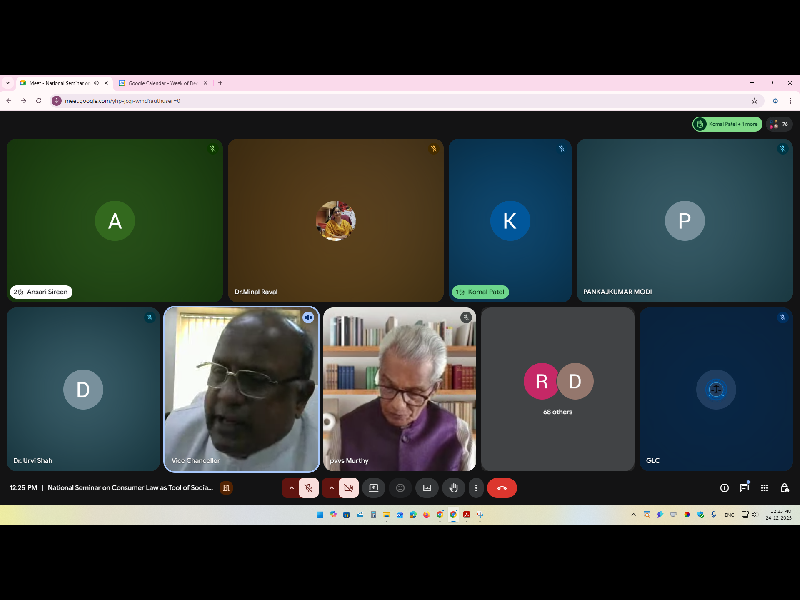Open the meeting details info icon
This screenshot has width=800, height=600.
(724, 488)
